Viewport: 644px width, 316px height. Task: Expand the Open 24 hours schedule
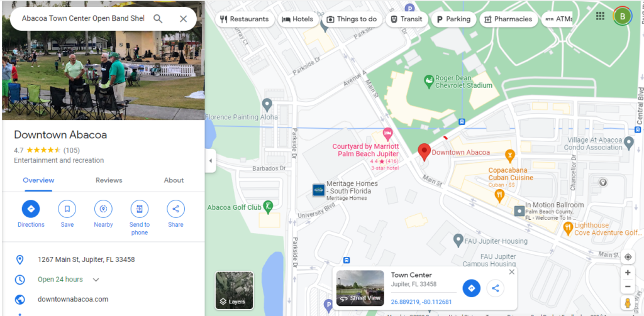(x=96, y=280)
